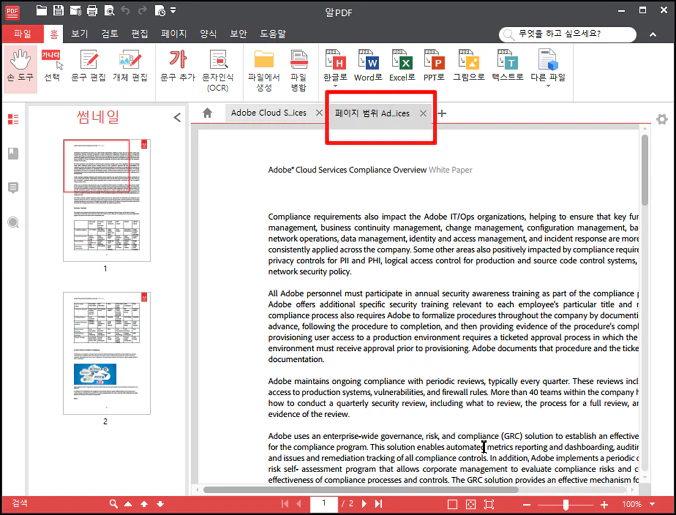Go to next page button
Viewport: 676px width, 515px height.
(364, 504)
